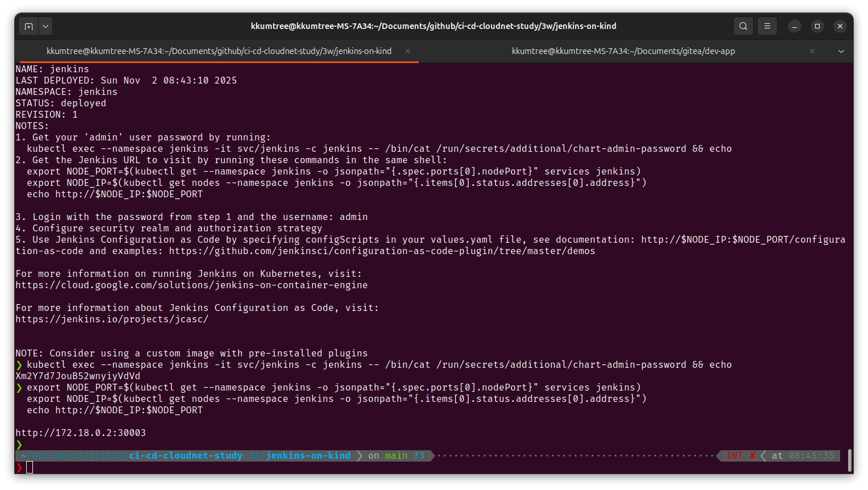The width and height of the screenshot is (868, 490).
Task: Click the red INT error status indicator
Action: click(741, 456)
